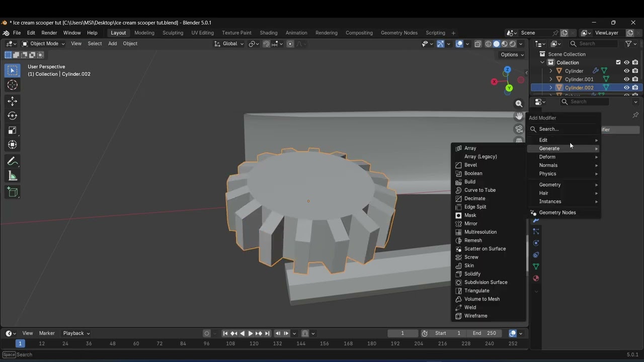Switch to rendered viewport shading

tap(513, 44)
